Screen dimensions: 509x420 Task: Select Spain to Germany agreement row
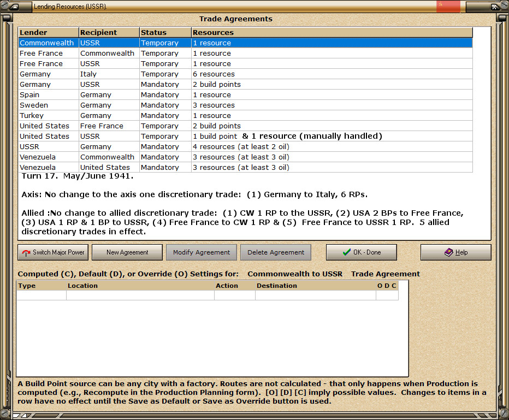click(245, 95)
